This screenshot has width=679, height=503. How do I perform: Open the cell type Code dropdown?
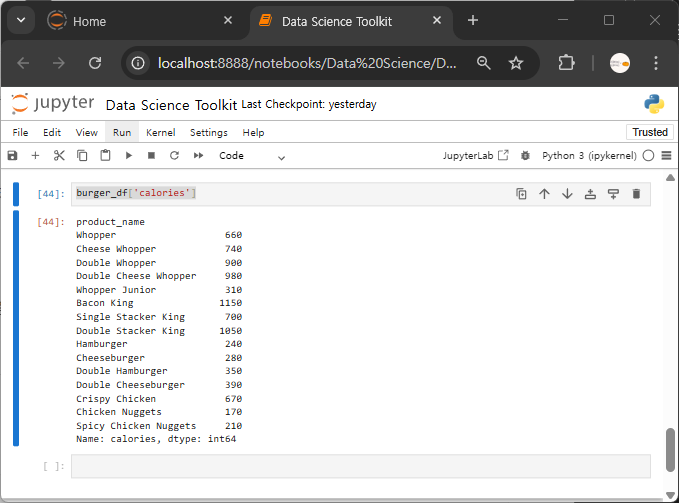pos(252,156)
